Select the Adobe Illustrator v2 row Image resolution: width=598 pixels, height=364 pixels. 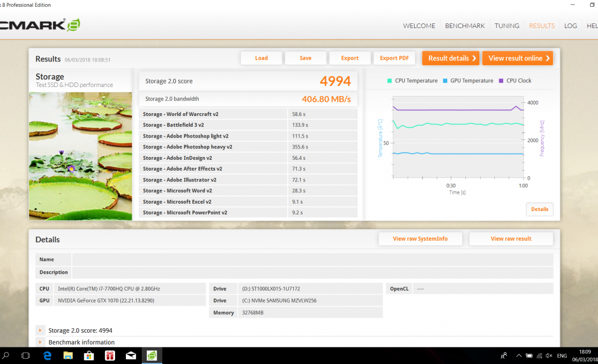[248, 180]
